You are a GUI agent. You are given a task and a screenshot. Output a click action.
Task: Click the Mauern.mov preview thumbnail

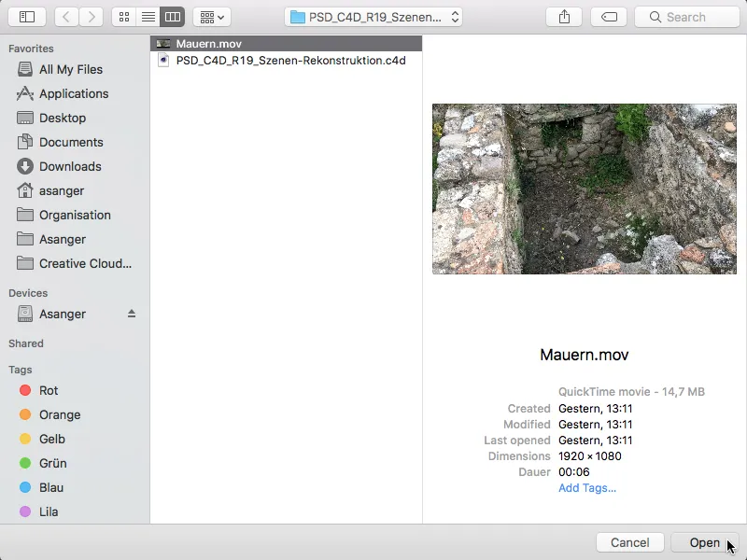pos(585,189)
